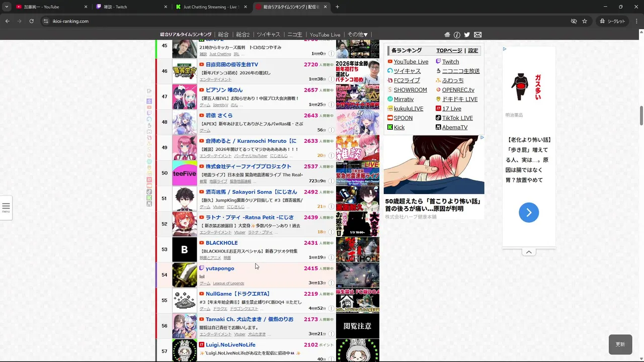Expand options for row 48 碧依 さくら
Screen dimensions: 644x362
click(x=331, y=130)
